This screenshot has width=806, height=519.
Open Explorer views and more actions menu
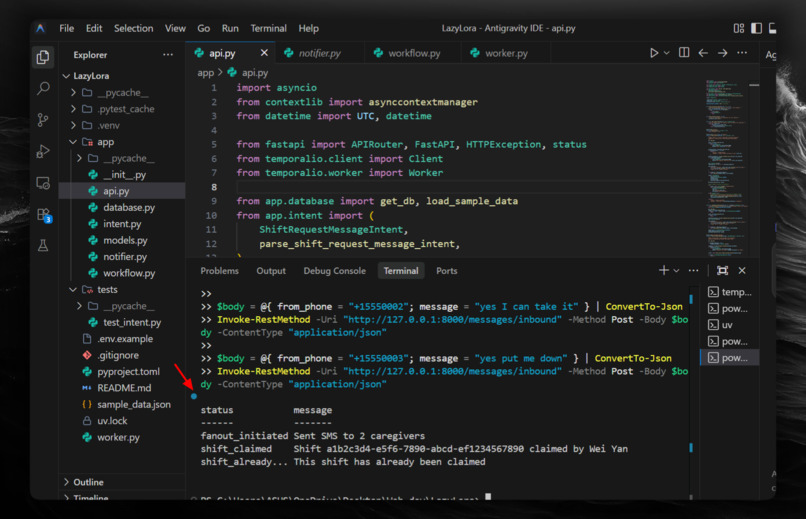tap(168, 54)
